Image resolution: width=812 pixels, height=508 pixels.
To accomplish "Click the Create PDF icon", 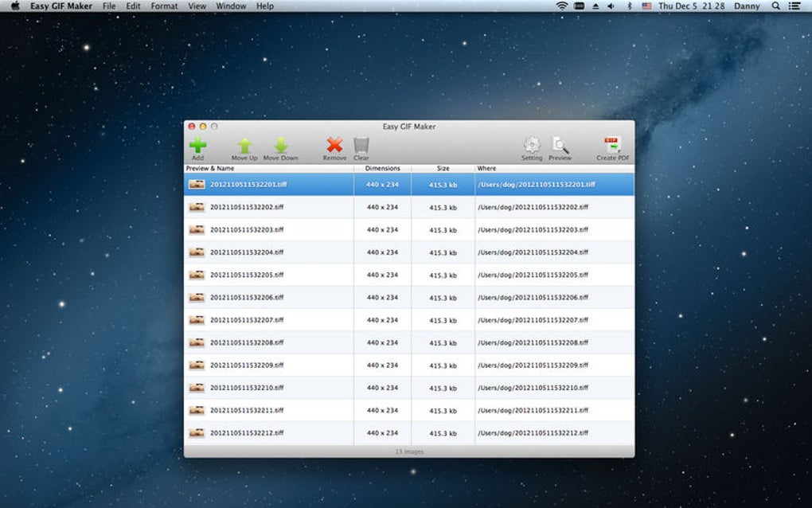I will click(x=612, y=145).
